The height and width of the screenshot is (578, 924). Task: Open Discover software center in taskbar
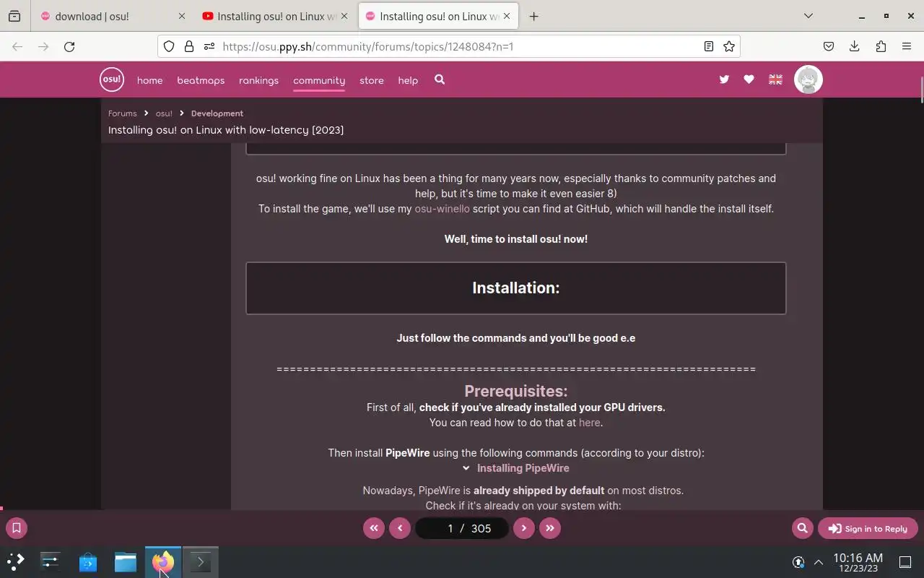click(x=87, y=561)
